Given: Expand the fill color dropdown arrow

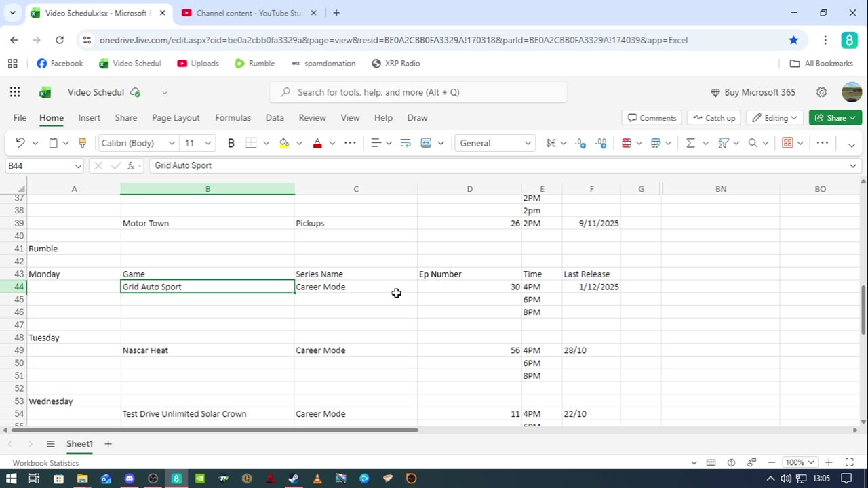Looking at the screenshot, I should click(x=299, y=143).
